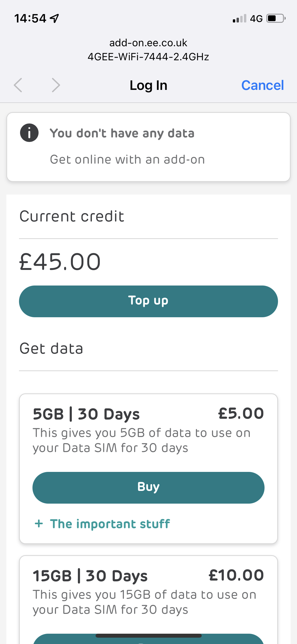Tap the info icon in the data notice

29,133
